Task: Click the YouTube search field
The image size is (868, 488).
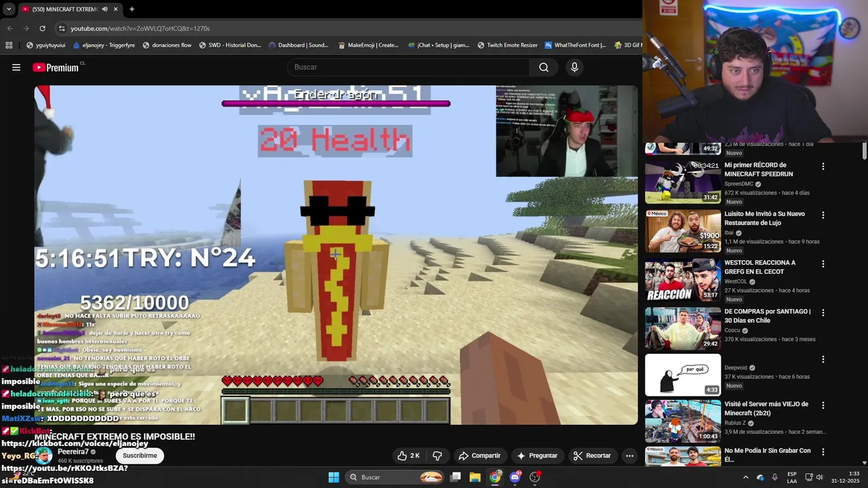Action: click(x=409, y=67)
